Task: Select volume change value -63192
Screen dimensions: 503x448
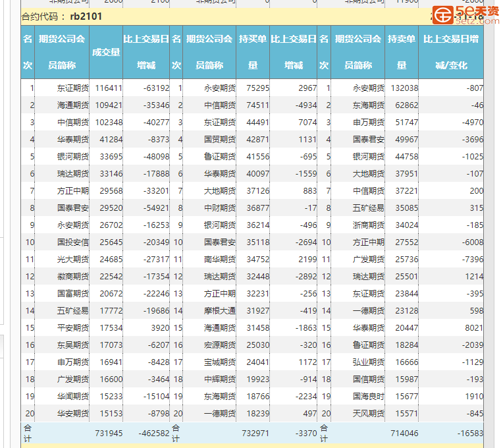Action: point(156,88)
